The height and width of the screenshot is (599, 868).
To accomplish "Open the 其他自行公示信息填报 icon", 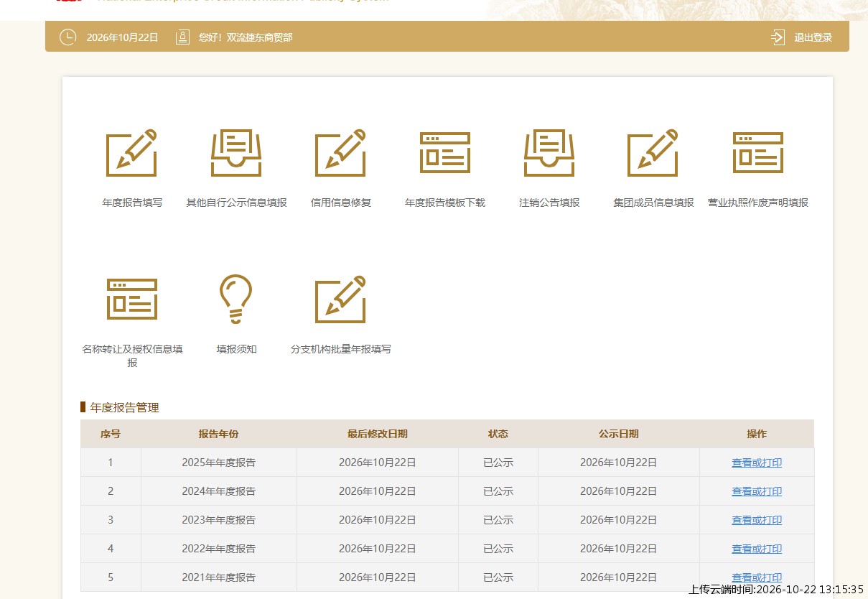I will click(x=236, y=153).
